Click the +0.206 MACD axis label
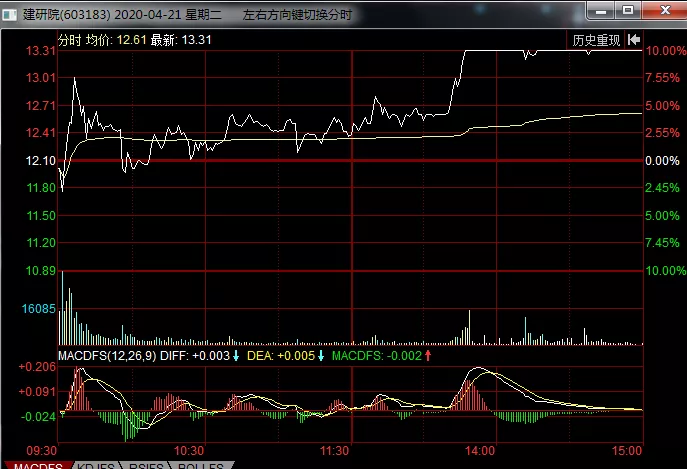 tap(37, 367)
